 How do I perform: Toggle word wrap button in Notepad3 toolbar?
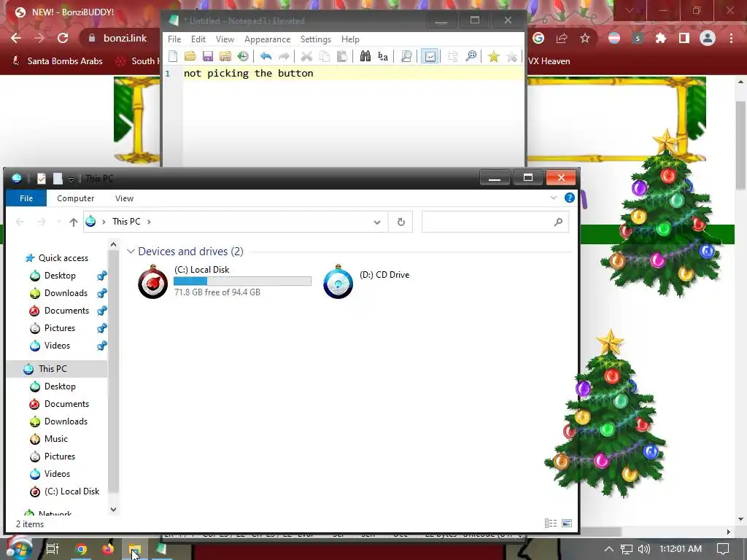(x=430, y=57)
